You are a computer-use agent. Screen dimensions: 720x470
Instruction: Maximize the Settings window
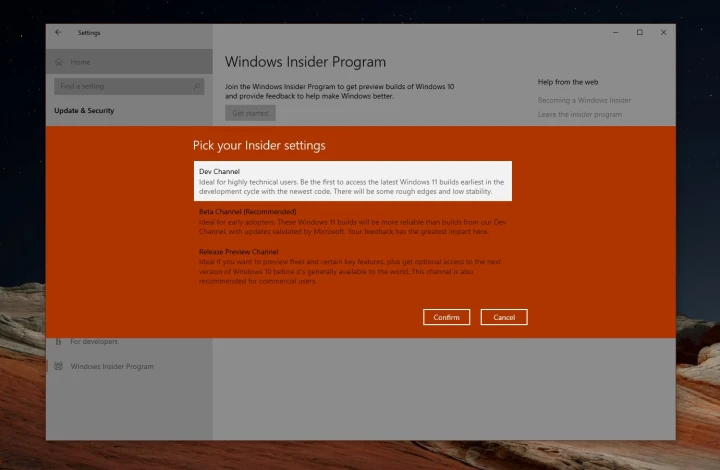tap(639, 33)
